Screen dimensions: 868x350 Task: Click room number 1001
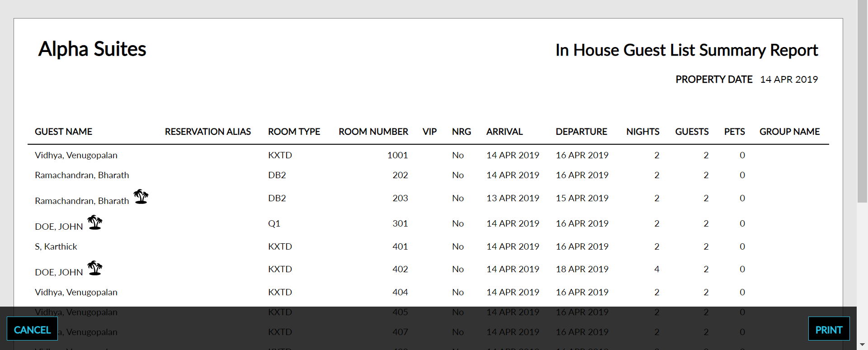pyautogui.click(x=397, y=155)
